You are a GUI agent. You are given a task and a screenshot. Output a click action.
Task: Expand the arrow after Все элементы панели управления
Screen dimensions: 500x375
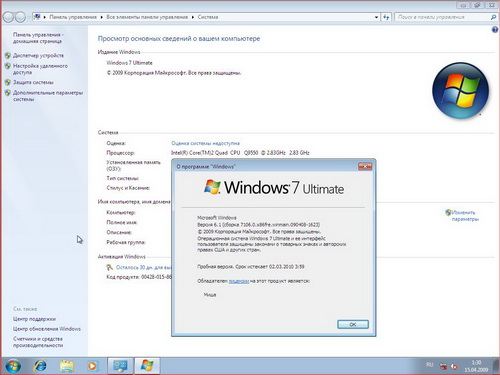(x=193, y=17)
